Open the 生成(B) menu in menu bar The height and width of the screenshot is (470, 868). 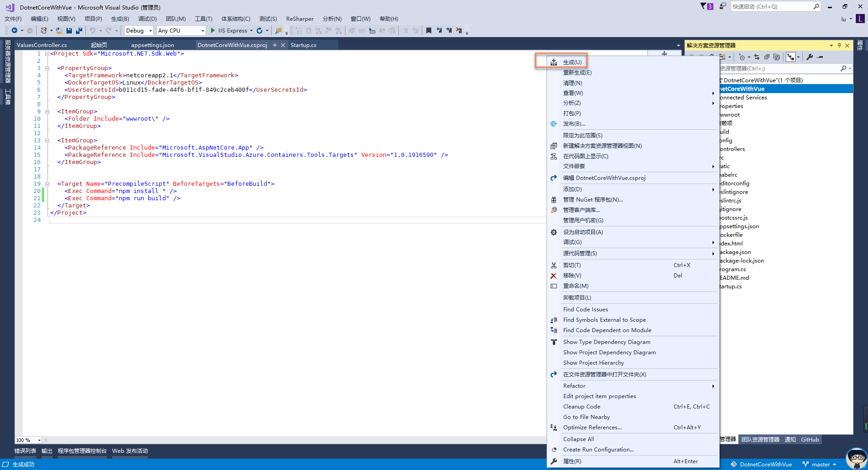(120, 19)
